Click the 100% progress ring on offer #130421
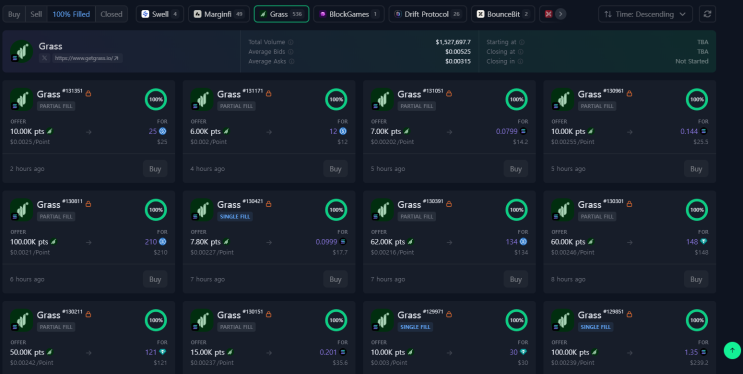 tap(336, 210)
